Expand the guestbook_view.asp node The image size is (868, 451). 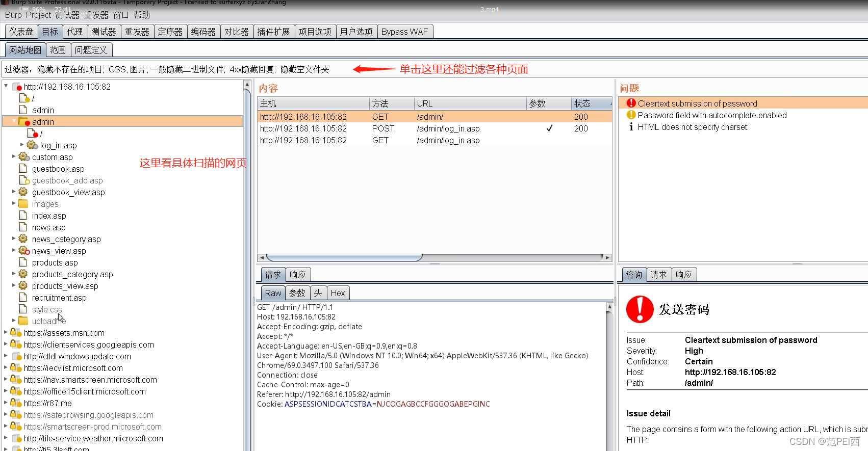click(14, 192)
